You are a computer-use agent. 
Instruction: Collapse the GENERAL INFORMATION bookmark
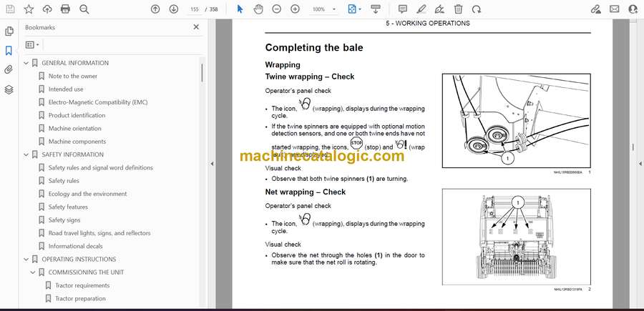click(x=26, y=63)
